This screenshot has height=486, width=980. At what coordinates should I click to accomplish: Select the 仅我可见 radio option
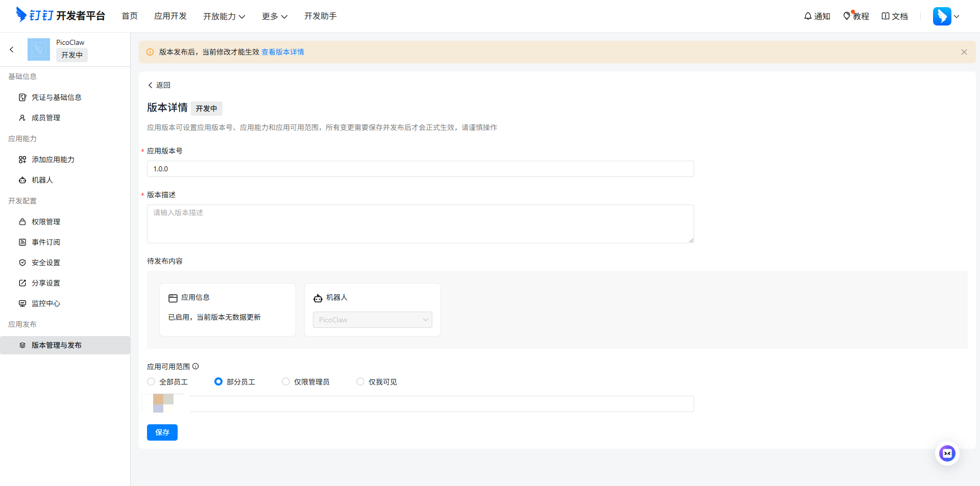360,381
